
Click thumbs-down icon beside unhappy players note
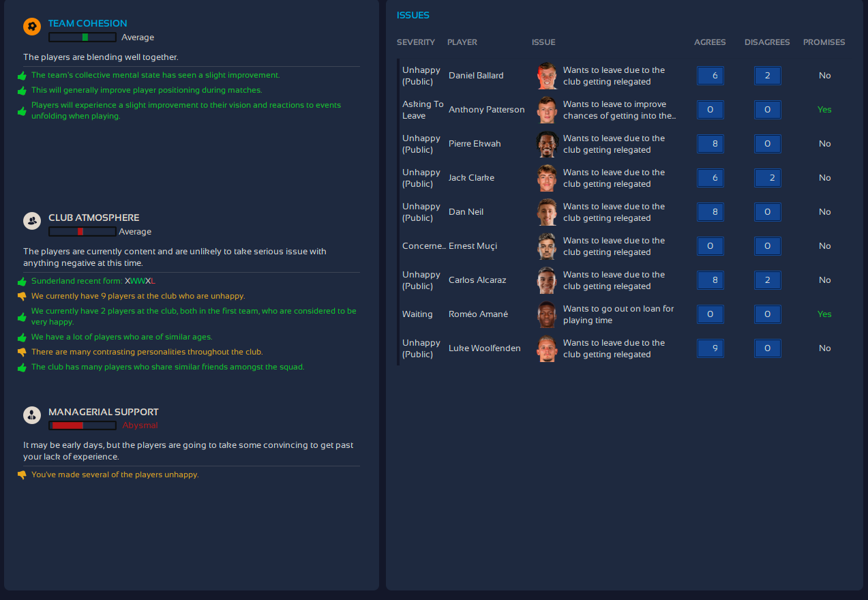pyautogui.click(x=22, y=296)
